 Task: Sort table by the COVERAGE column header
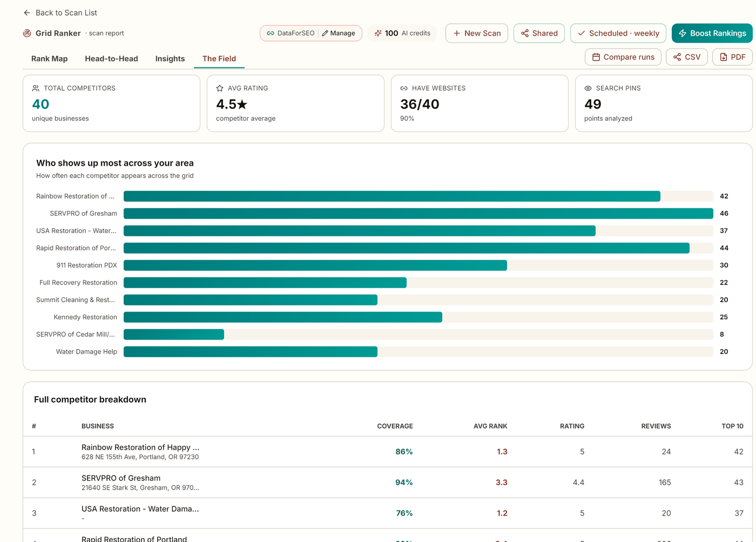pyautogui.click(x=395, y=426)
